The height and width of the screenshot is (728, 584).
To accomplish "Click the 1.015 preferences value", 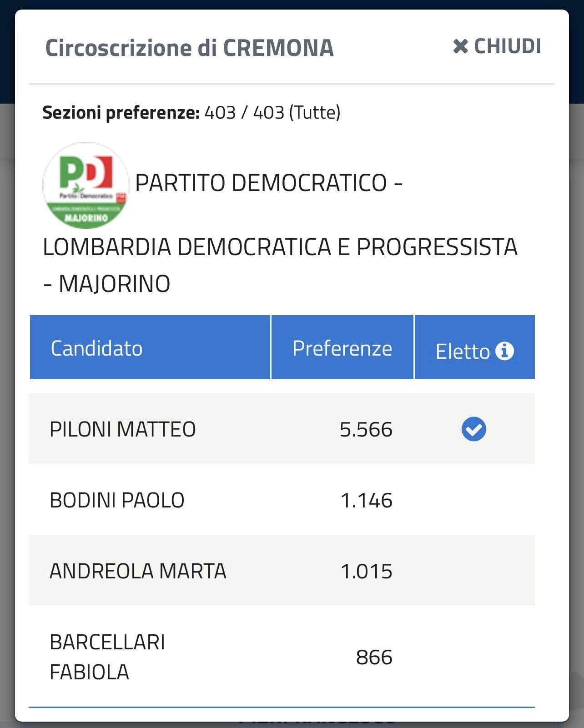I will pos(366,572).
